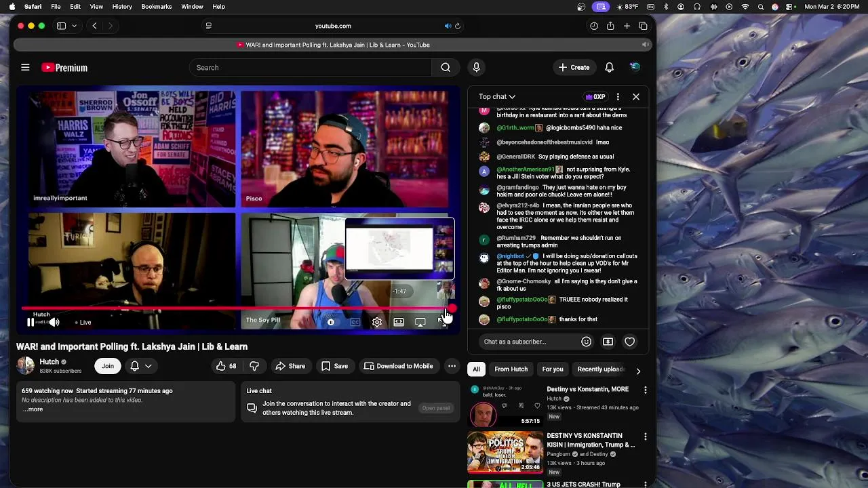Go back in Safari
Viewport: 868px width, 488px height.
pos(94,26)
